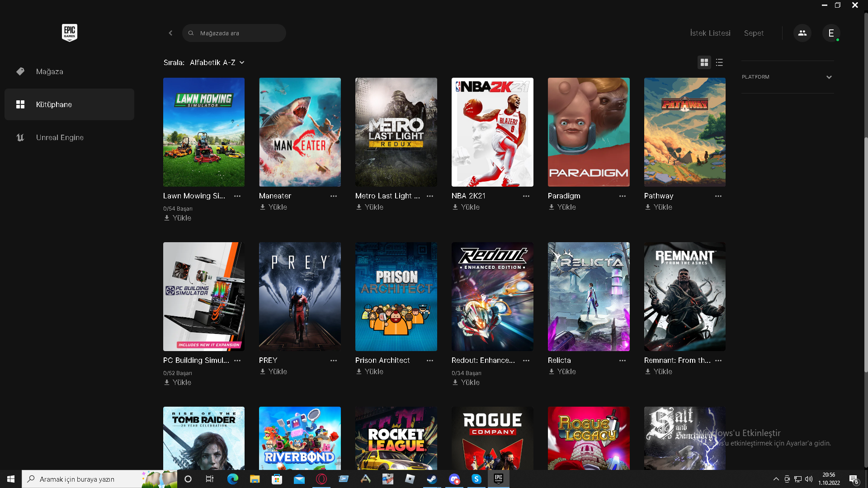Open the Windows notification center

point(854,479)
